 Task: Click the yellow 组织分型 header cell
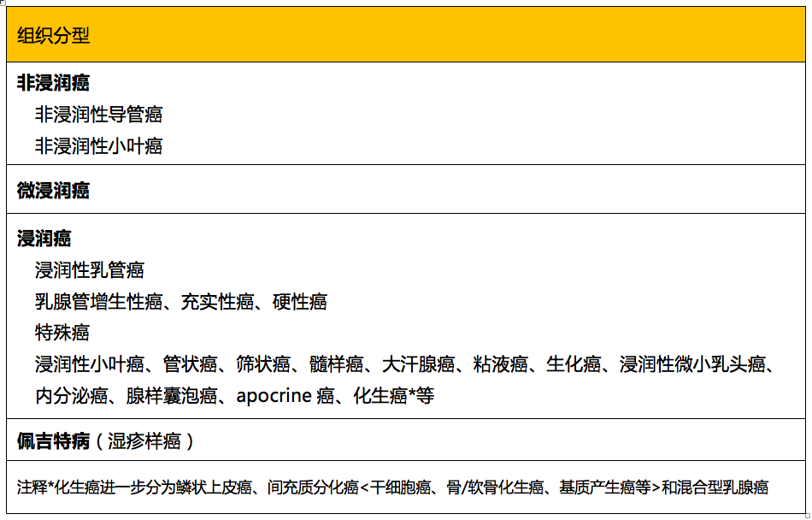[54, 35]
